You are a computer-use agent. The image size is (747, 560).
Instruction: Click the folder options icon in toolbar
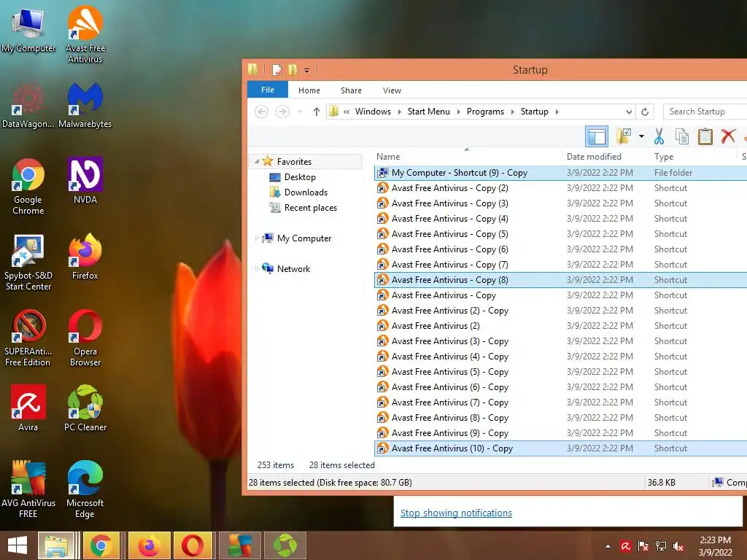pos(624,136)
